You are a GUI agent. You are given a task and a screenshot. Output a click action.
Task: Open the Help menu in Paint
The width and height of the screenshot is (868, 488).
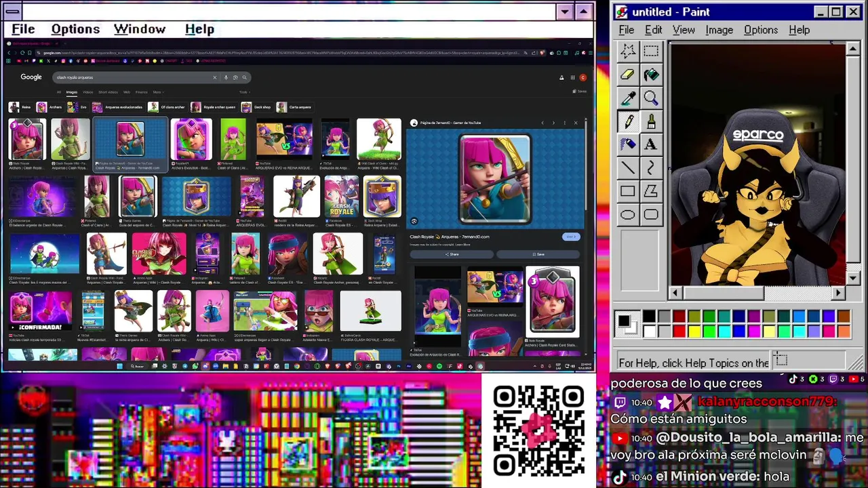[x=800, y=30]
